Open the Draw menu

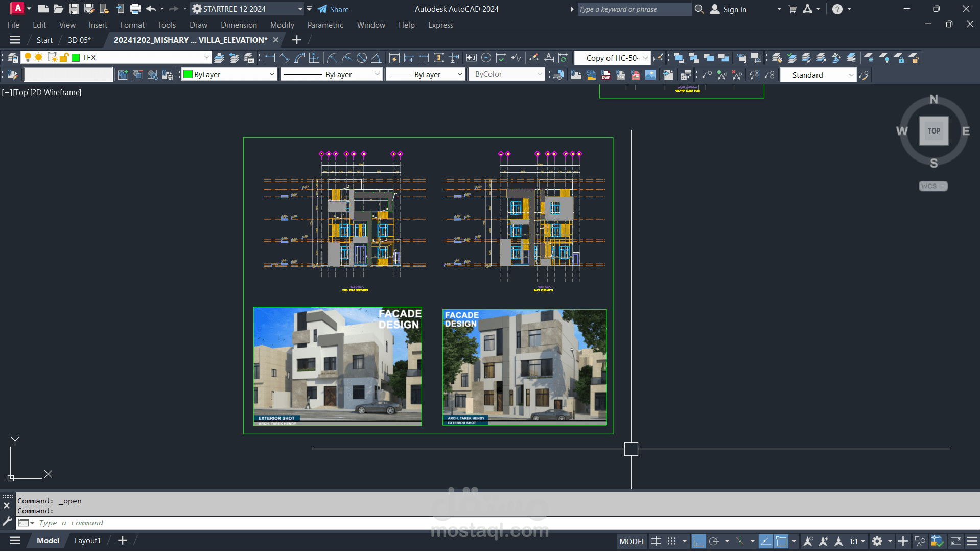tap(198, 25)
